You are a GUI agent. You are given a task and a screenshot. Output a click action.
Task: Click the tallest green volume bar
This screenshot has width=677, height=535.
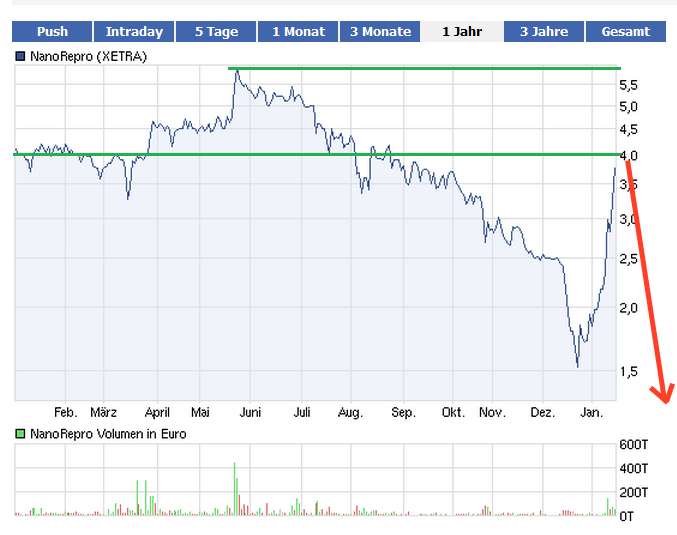pos(234,488)
